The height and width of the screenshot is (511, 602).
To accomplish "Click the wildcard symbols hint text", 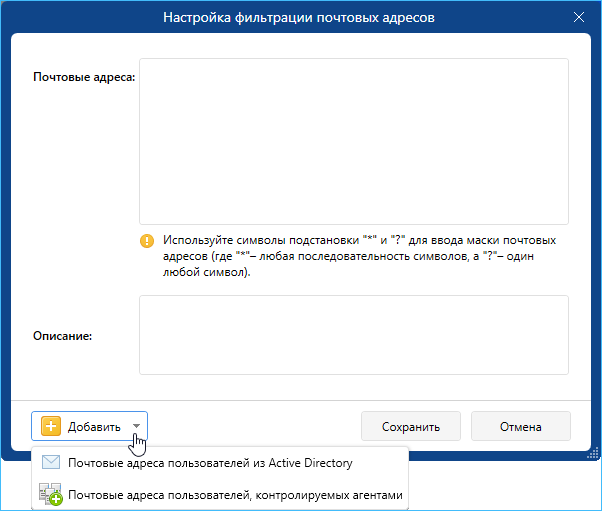I will (x=360, y=256).
